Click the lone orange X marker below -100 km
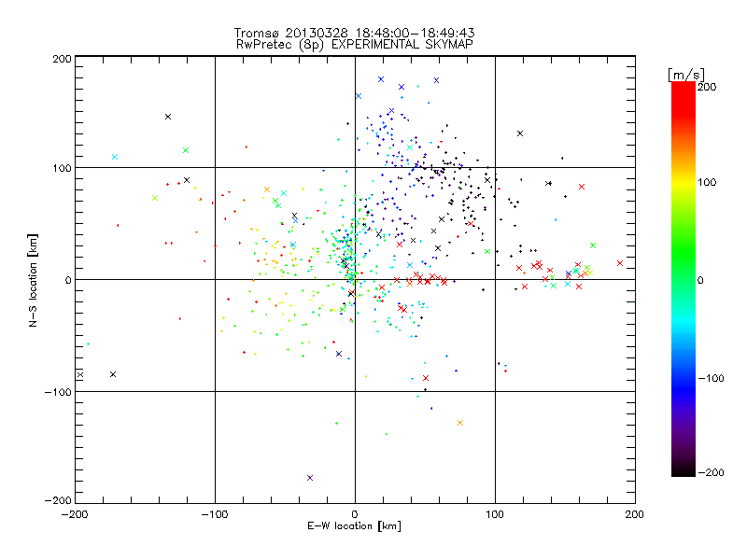Viewport: 747px width, 560px height. 460,423
